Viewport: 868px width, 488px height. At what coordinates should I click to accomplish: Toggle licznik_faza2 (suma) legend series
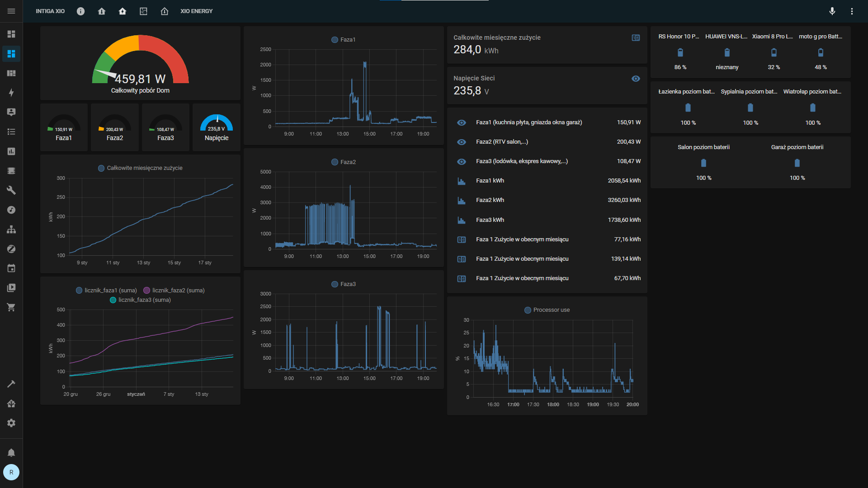tap(174, 290)
